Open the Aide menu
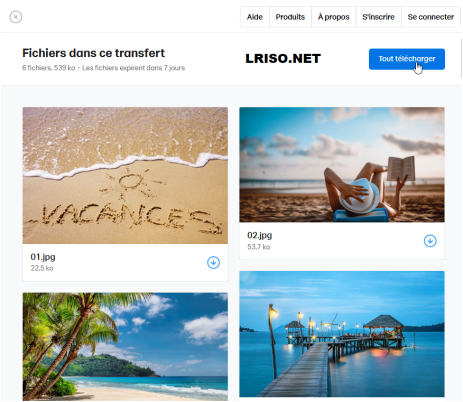463x402 pixels. [x=255, y=17]
